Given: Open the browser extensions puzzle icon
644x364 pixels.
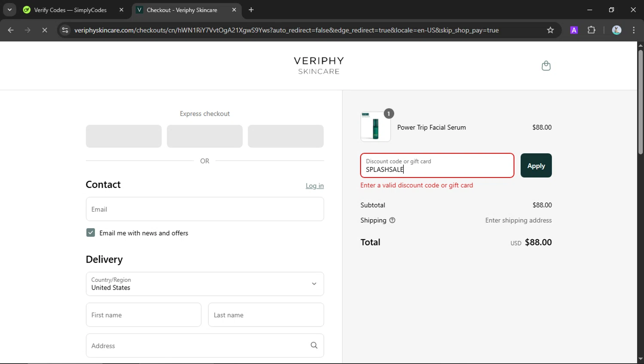Looking at the screenshot, I should point(591,30).
